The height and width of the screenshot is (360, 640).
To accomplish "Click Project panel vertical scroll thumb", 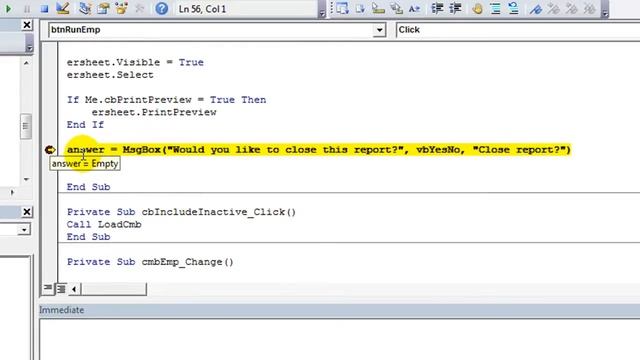I will 26,127.
